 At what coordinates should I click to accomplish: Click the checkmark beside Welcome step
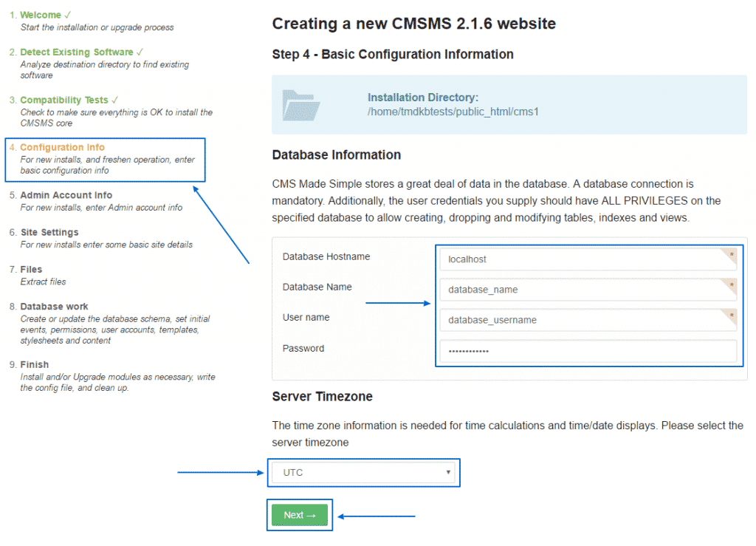tap(69, 13)
